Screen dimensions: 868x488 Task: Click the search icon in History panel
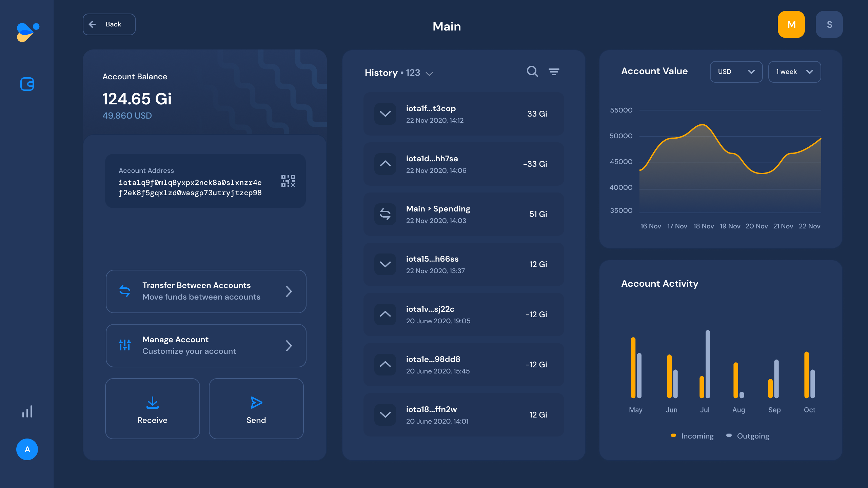(532, 72)
